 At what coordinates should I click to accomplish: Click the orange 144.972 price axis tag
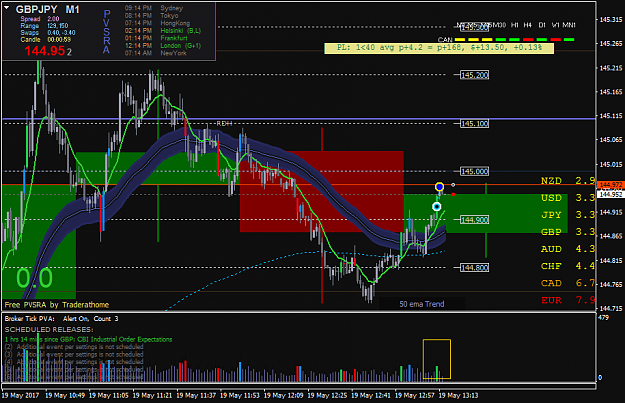tap(610, 185)
